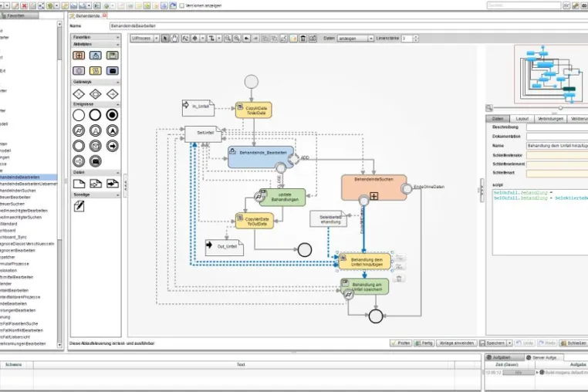Viewport: 588px width, 392px height.
Task: Collapse the Sonstige palette section
Action: point(118,195)
